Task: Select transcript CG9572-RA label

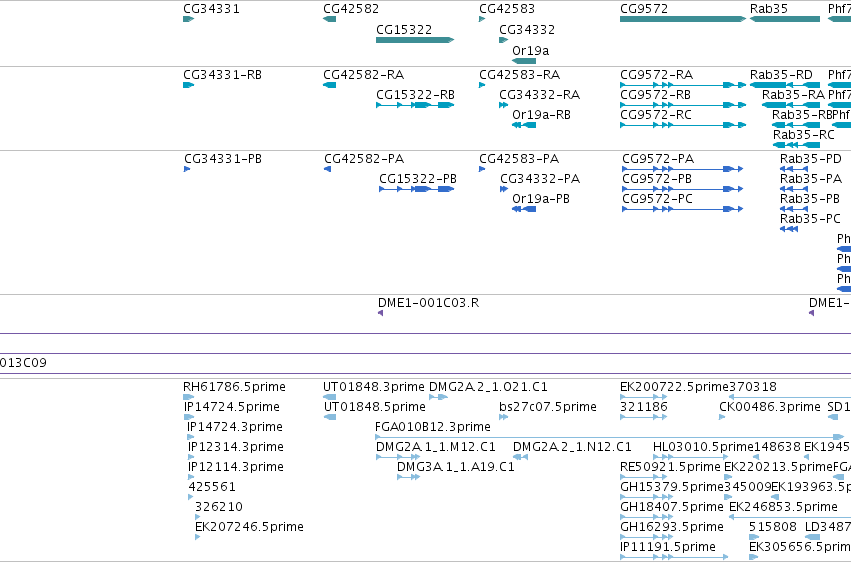Action: pyautogui.click(x=656, y=75)
